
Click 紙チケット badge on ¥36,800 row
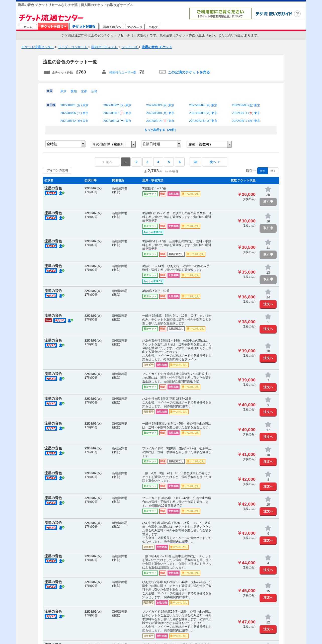tap(150, 296)
